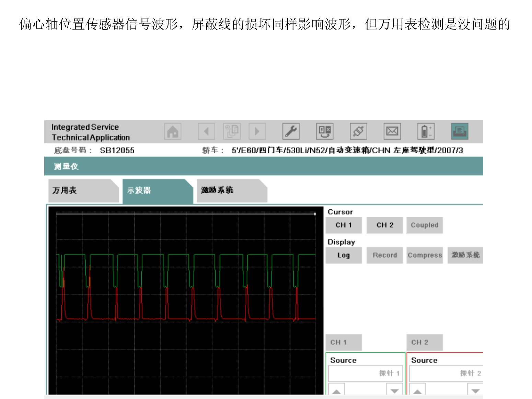Open the wrench service function icon
Image resolution: width=532 pixels, height=399 pixels.
coord(291,131)
